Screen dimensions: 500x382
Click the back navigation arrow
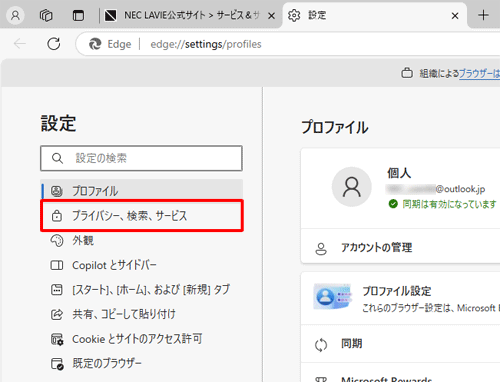20,44
